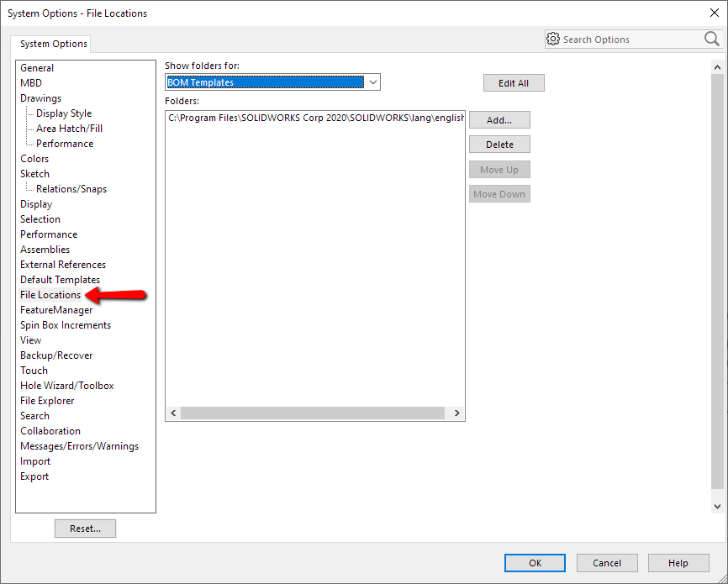Image resolution: width=728 pixels, height=584 pixels.
Task: Select Assemblies in the options list
Action: [45, 250]
